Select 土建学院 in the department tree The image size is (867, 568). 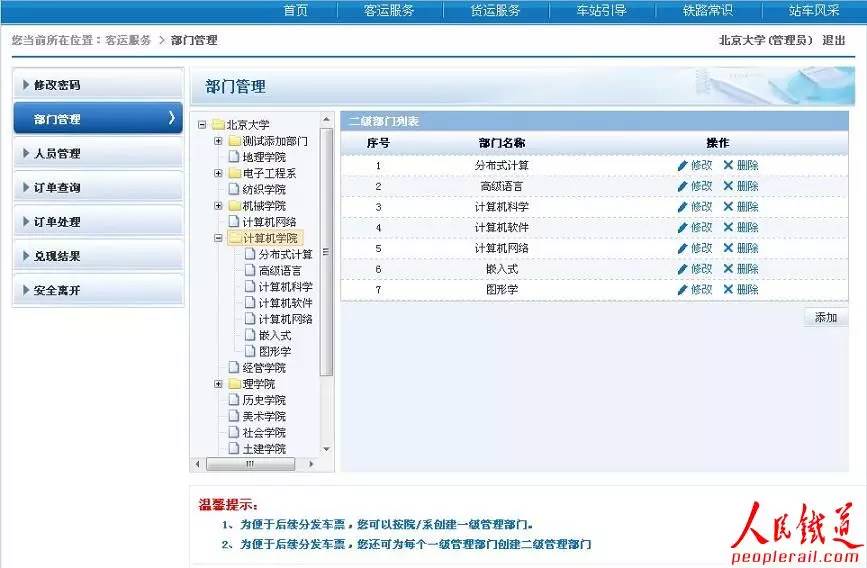pyautogui.click(x=264, y=449)
